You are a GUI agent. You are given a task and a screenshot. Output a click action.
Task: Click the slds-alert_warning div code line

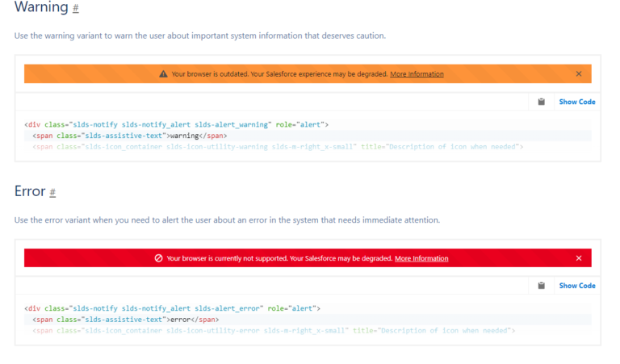[x=176, y=124]
